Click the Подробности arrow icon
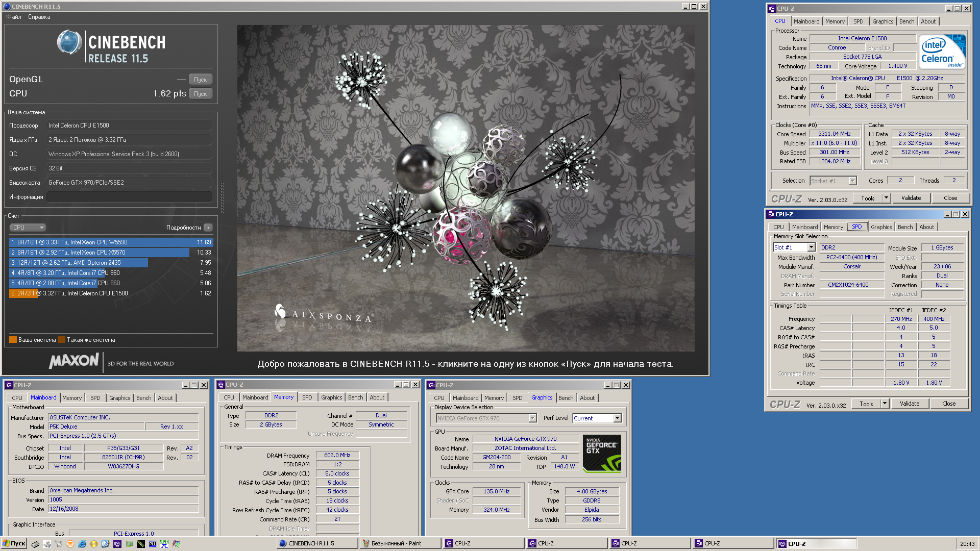 click(208, 228)
